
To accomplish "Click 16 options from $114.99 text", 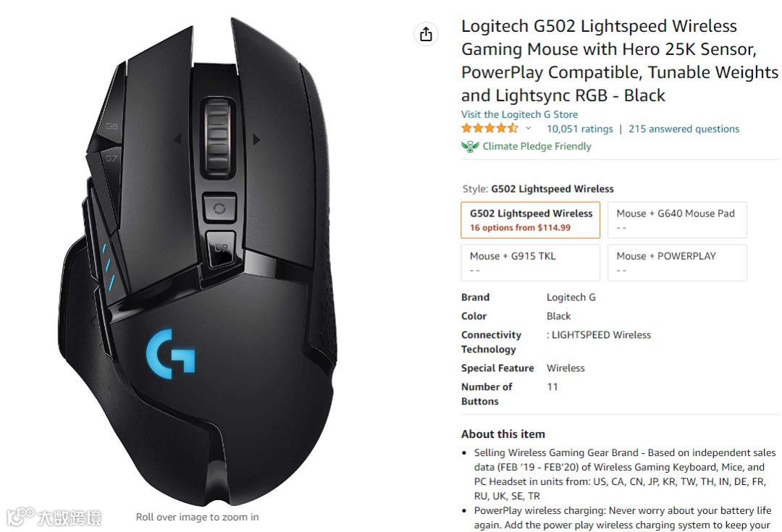I will pyautogui.click(x=520, y=227).
